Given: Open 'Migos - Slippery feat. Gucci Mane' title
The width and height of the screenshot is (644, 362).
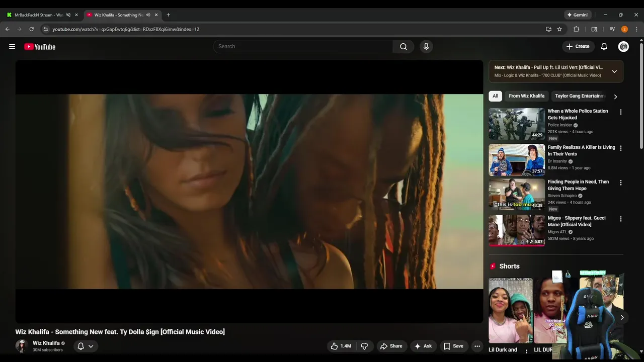Looking at the screenshot, I should [x=577, y=221].
